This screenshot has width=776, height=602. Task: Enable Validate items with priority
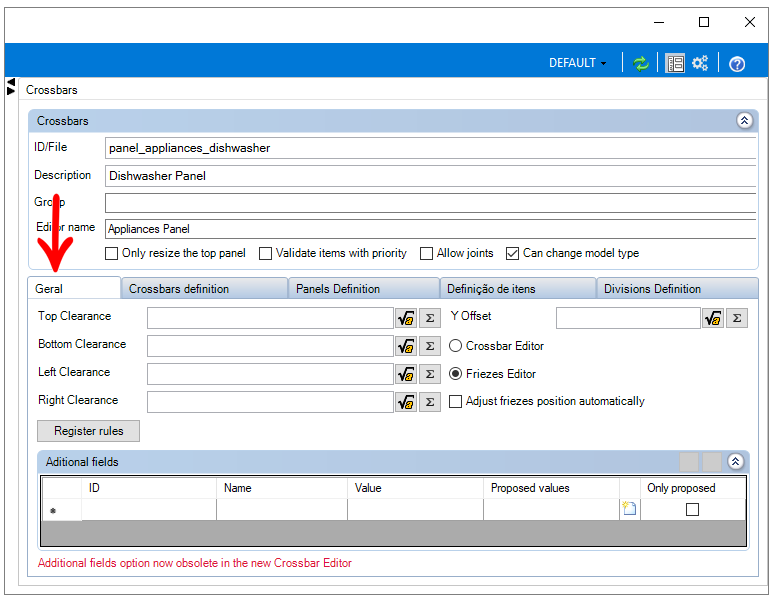(266, 253)
